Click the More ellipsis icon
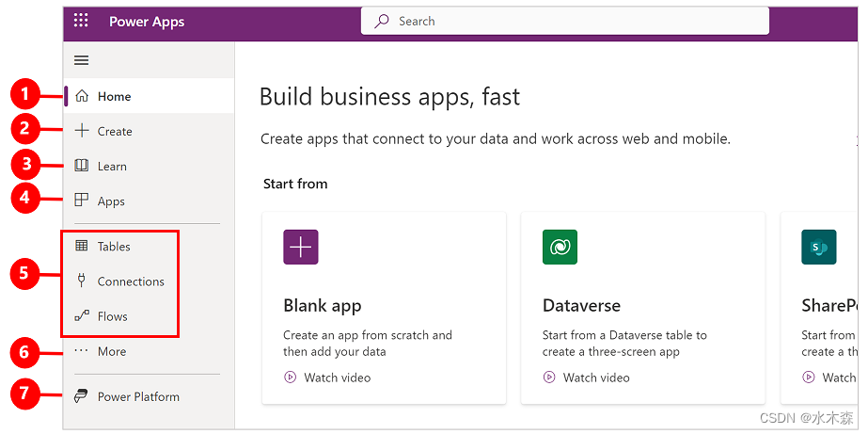Image resolution: width=868 pixels, height=434 pixels. click(x=82, y=351)
